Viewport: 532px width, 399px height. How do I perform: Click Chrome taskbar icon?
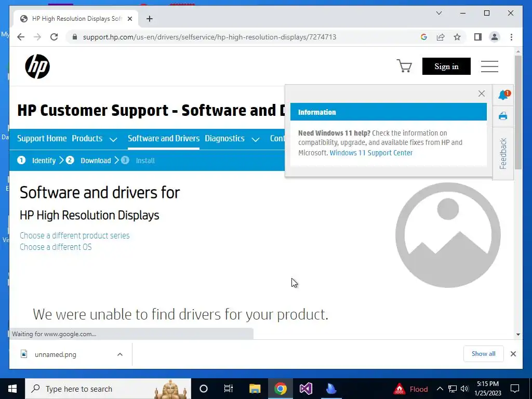click(x=280, y=389)
